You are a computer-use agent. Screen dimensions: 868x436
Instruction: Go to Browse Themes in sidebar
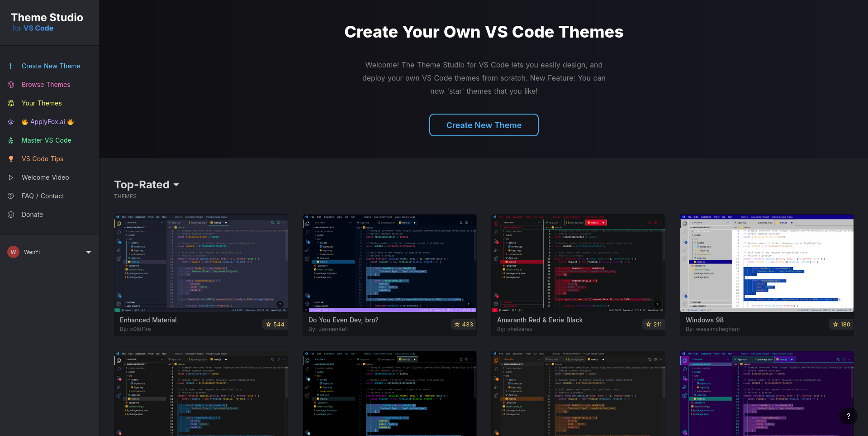point(46,85)
